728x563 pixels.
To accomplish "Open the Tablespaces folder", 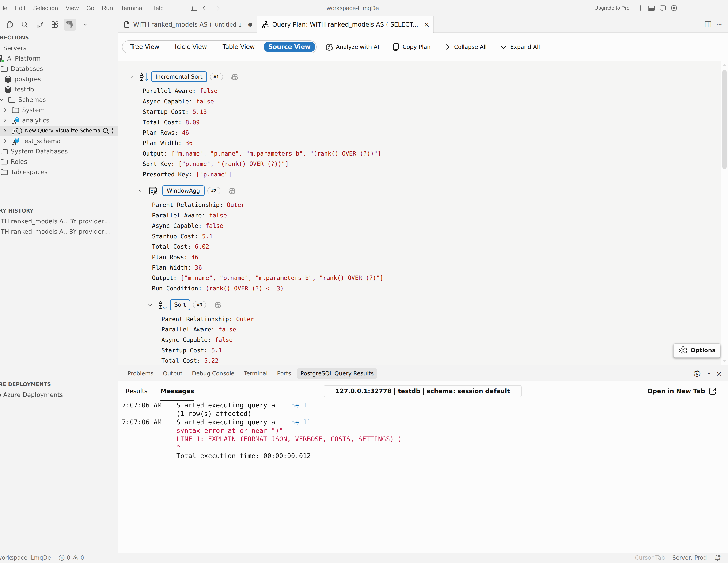I will [x=29, y=172].
